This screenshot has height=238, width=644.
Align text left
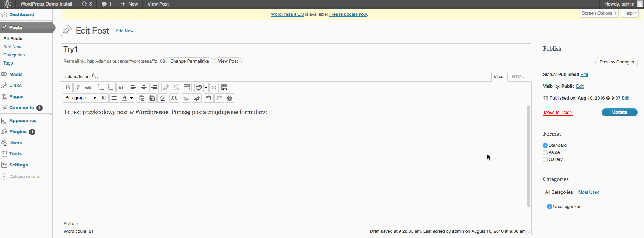pyautogui.click(x=133, y=87)
